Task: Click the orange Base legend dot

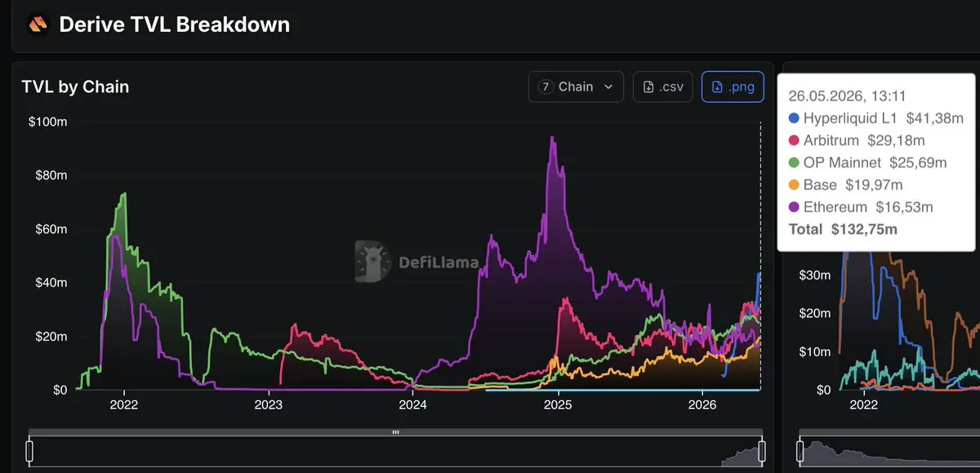Action: [793, 185]
